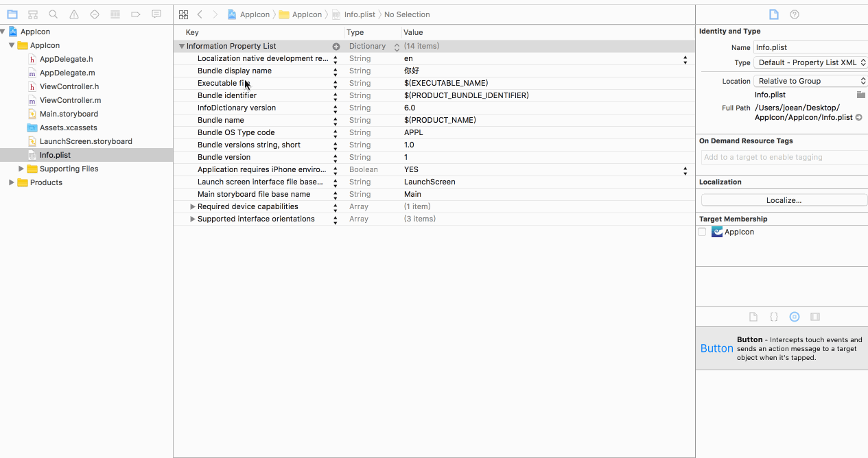The height and width of the screenshot is (458, 868).
Task: Show the Media library
Action: pos(815,317)
